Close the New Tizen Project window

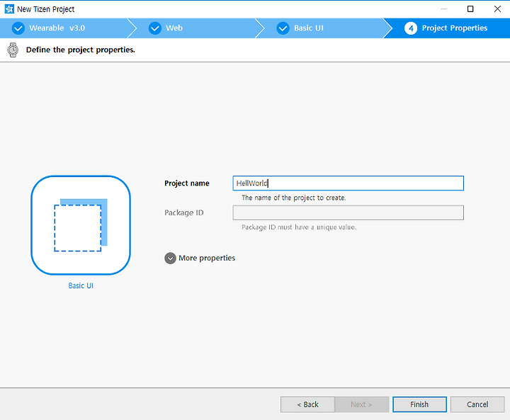pyautogui.click(x=497, y=9)
